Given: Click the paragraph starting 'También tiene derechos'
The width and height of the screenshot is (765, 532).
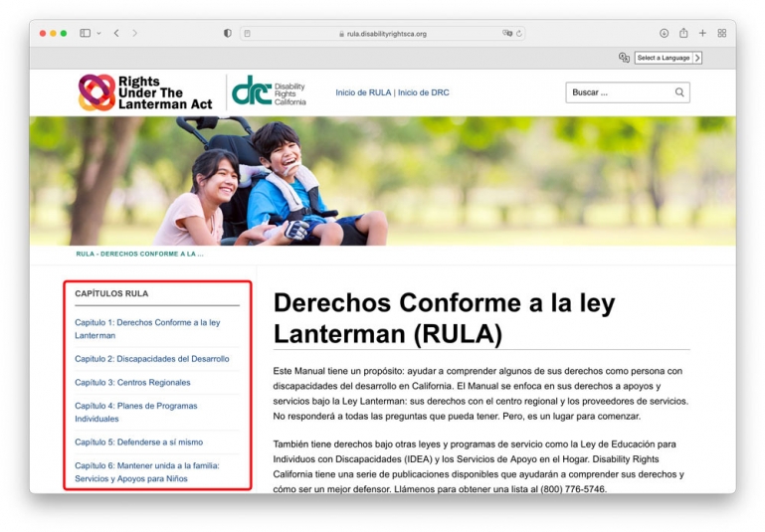Looking at the screenshot, I should [478, 466].
